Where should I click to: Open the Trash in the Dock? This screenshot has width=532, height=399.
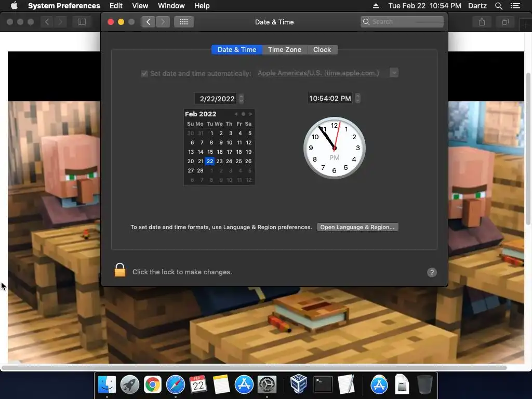point(424,385)
